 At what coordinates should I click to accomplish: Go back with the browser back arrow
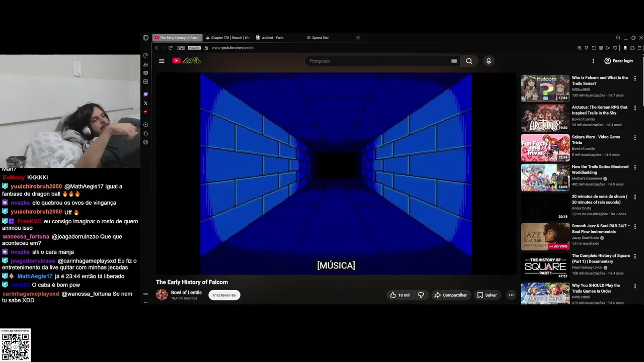156,48
